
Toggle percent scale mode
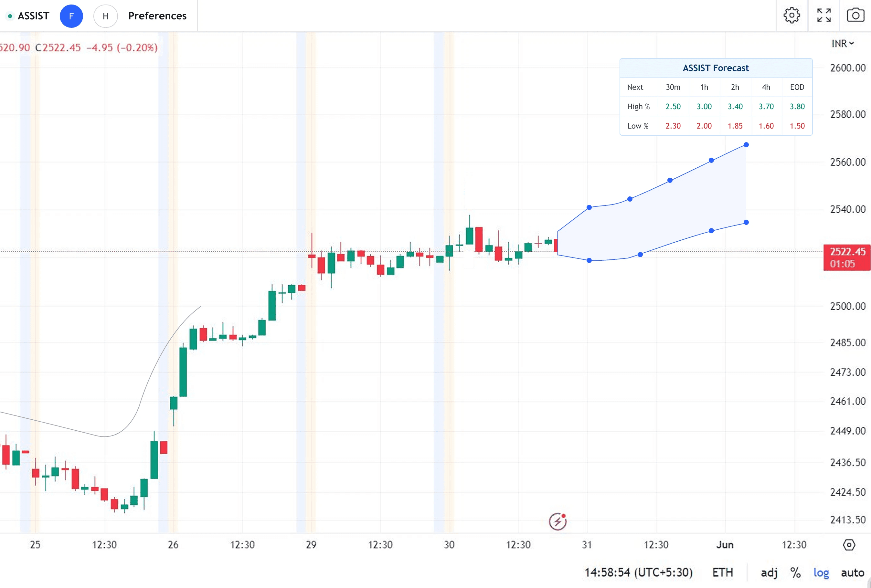coord(795,572)
